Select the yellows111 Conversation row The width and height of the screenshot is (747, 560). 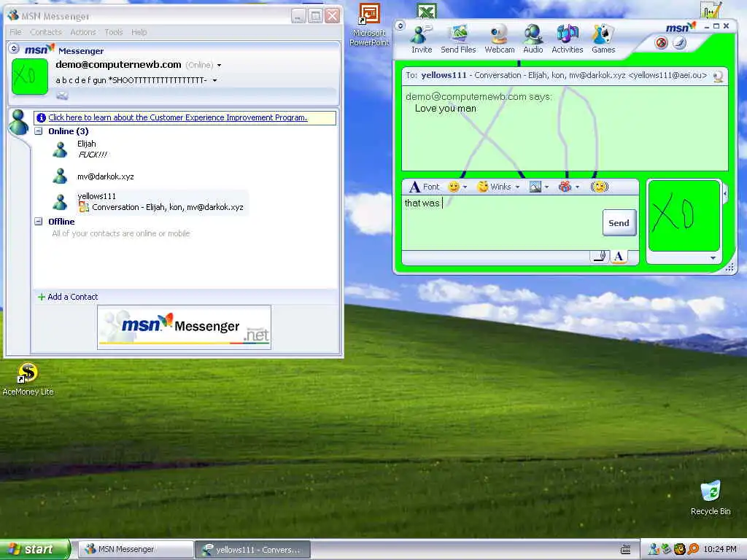click(x=162, y=202)
